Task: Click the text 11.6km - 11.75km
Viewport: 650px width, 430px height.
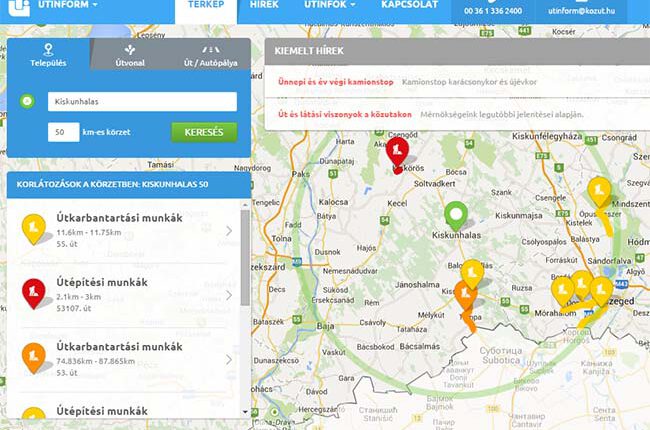Action: (89, 233)
